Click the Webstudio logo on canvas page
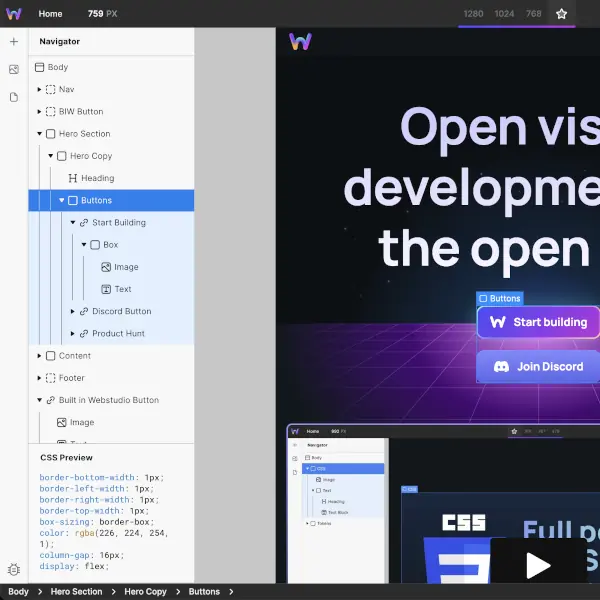 click(300, 41)
